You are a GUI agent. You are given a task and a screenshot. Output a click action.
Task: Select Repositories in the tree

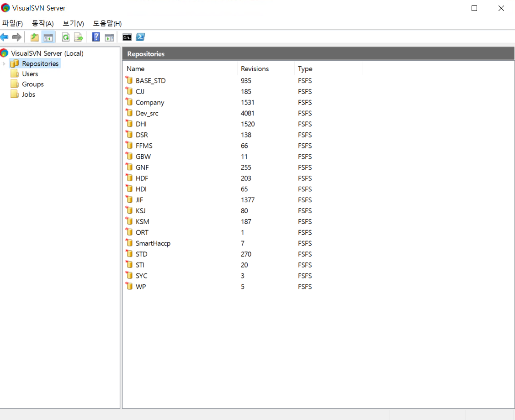click(x=40, y=63)
